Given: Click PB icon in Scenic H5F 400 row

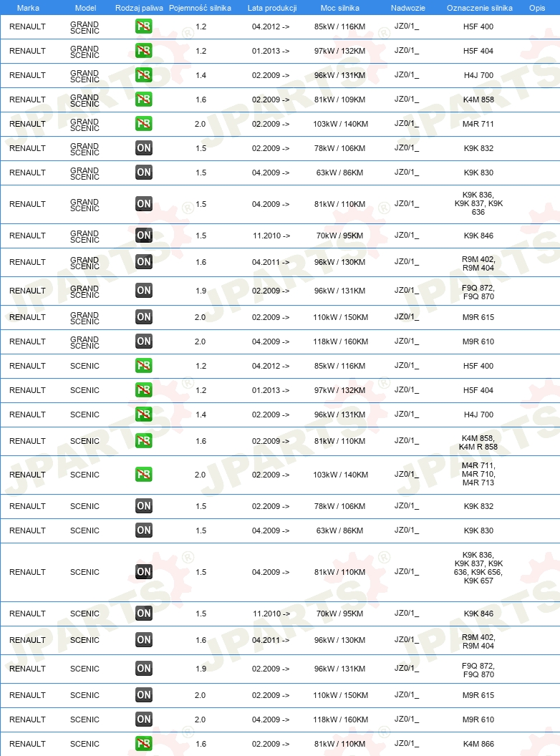Looking at the screenshot, I should coord(144,365).
